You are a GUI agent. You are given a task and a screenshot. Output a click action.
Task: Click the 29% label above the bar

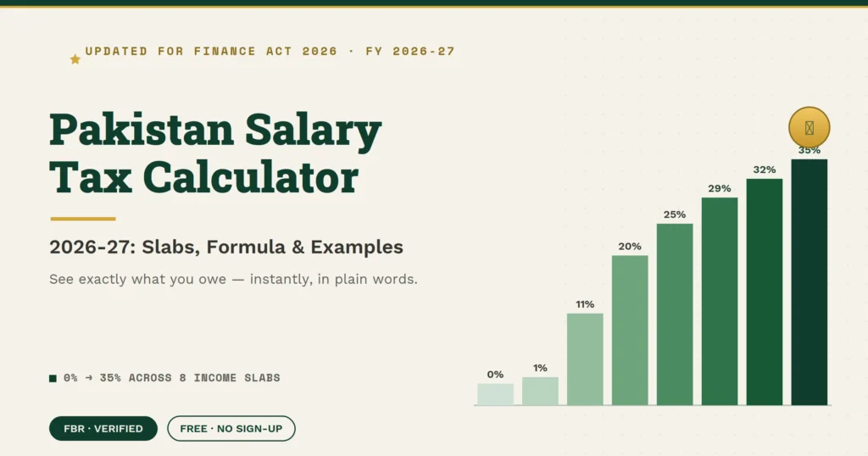click(719, 189)
